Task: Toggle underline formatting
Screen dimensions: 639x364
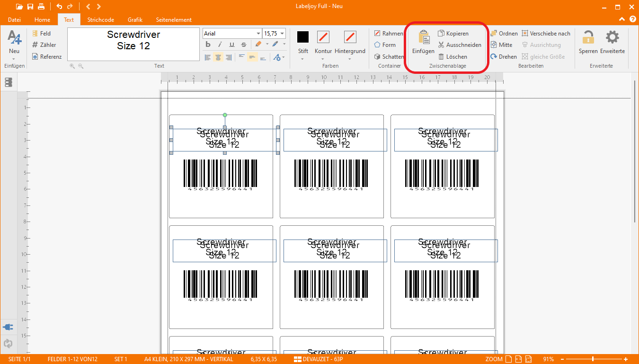Action: point(231,45)
